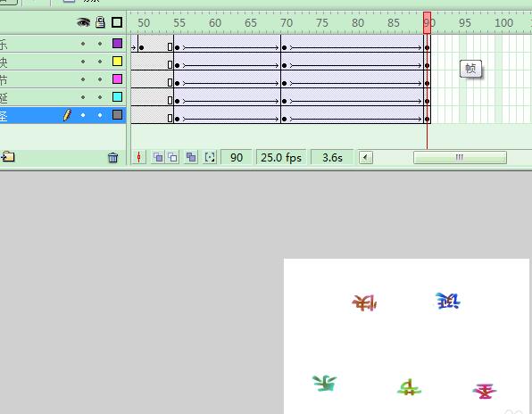
Task: Select the green 节 character on stage
Action: tap(409, 387)
